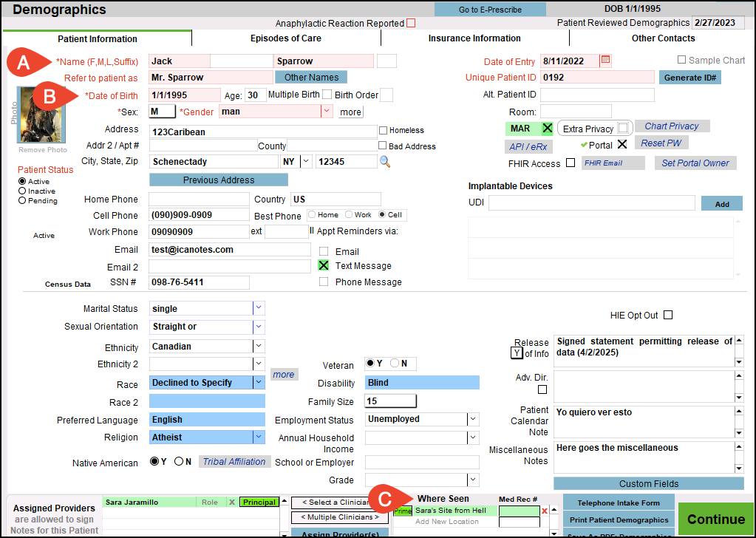Click the X beside Sara Jaramillo's role

pyautogui.click(x=231, y=503)
